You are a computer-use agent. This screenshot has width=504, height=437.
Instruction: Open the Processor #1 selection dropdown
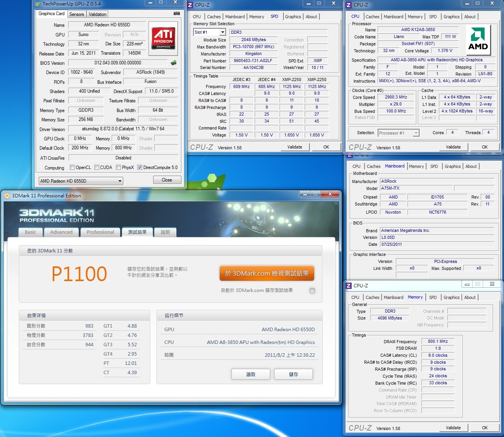tap(416, 133)
